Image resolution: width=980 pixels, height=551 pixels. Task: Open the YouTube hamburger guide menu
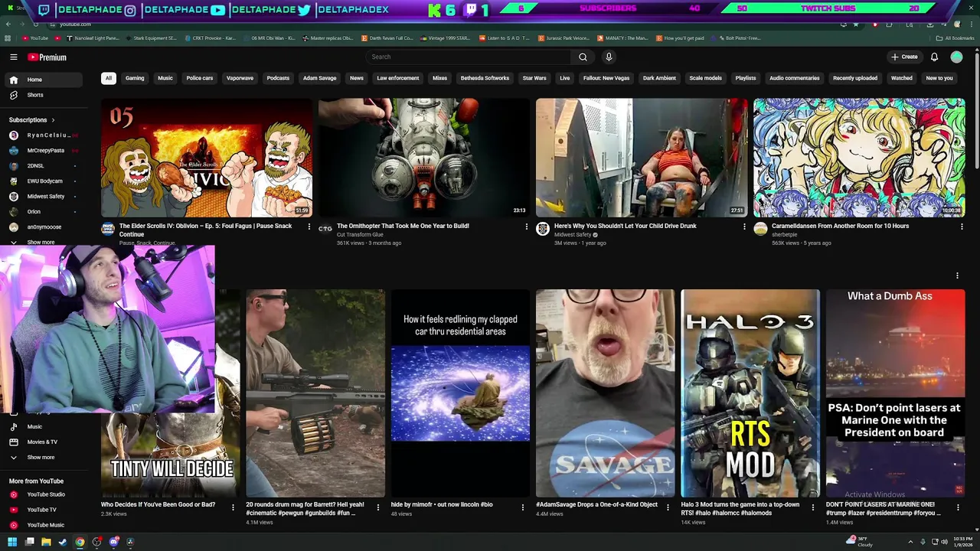click(x=13, y=57)
